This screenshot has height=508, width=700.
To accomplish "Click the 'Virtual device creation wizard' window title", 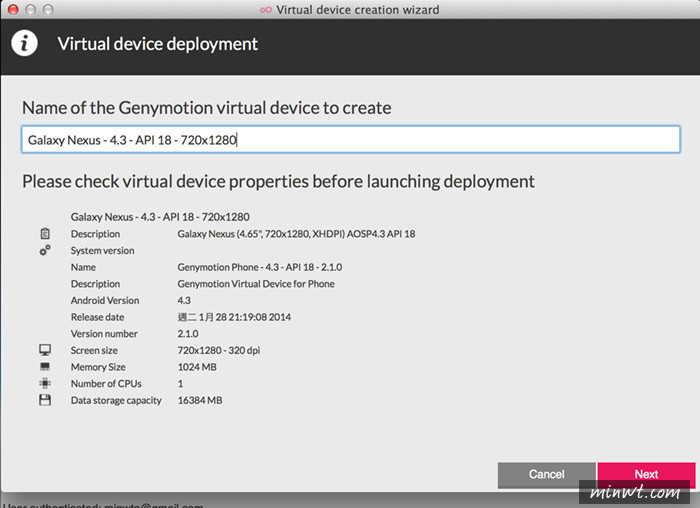I will click(x=358, y=10).
